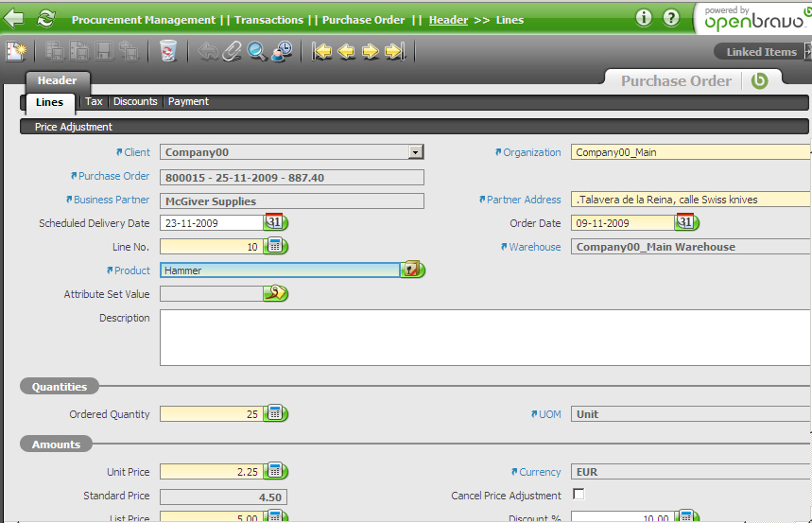Click the Amounts section header
The width and height of the screenshot is (812, 523).
(x=57, y=445)
